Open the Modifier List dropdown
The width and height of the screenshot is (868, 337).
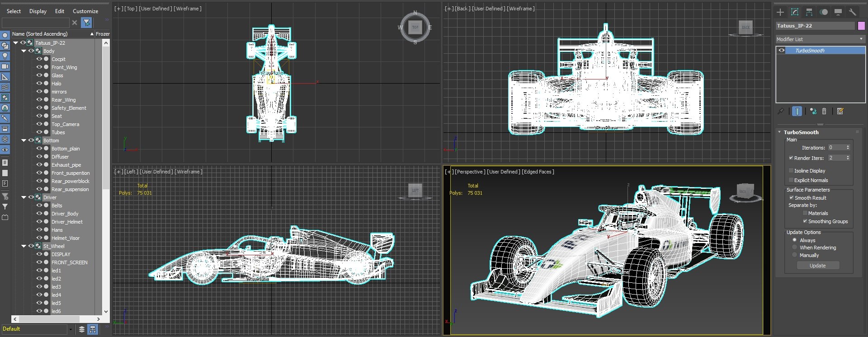820,39
